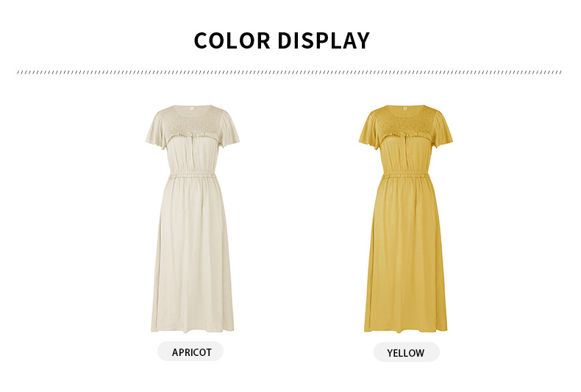Click the hatched divider line below heading

click(289, 72)
